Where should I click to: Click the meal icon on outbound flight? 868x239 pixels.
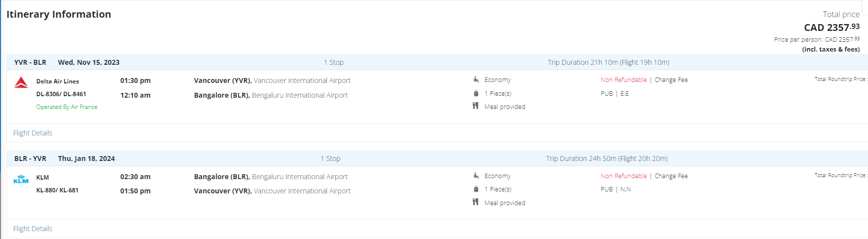coord(475,106)
